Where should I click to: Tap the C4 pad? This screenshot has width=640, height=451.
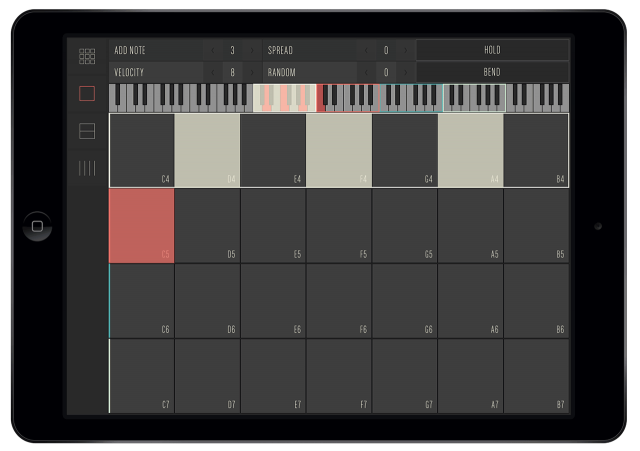tap(142, 151)
